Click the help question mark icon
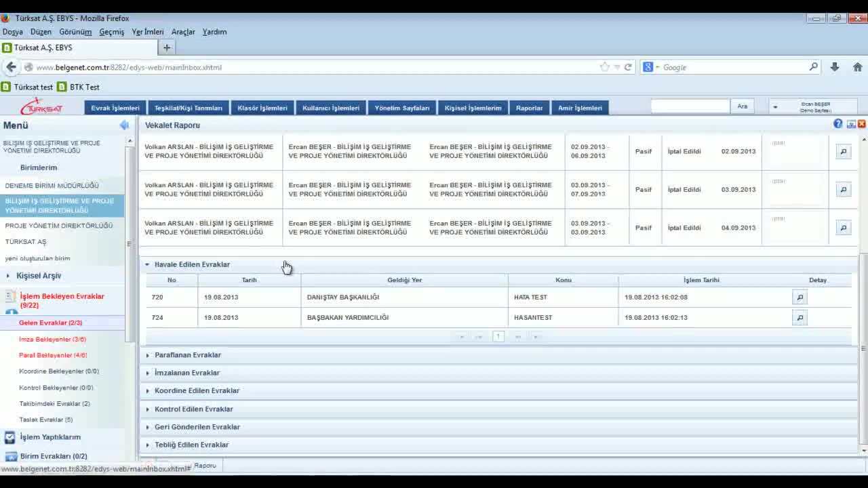This screenshot has width=868, height=488. pyautogui.click(x=838, y=124)
